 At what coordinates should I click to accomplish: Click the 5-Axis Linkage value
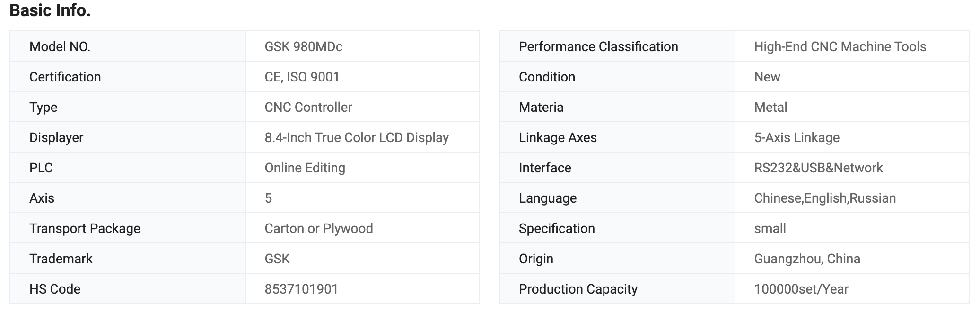[796, 137]
